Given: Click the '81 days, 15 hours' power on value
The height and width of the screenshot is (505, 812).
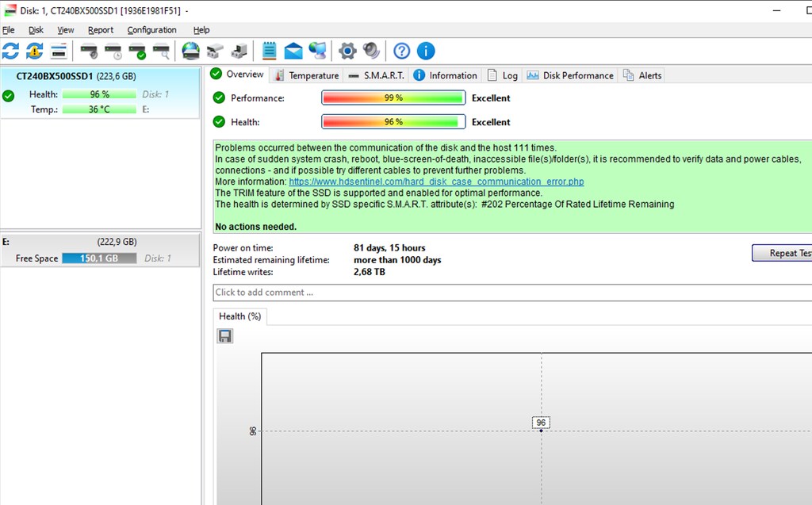Looking at the screenshot, I should coord(389,248).
